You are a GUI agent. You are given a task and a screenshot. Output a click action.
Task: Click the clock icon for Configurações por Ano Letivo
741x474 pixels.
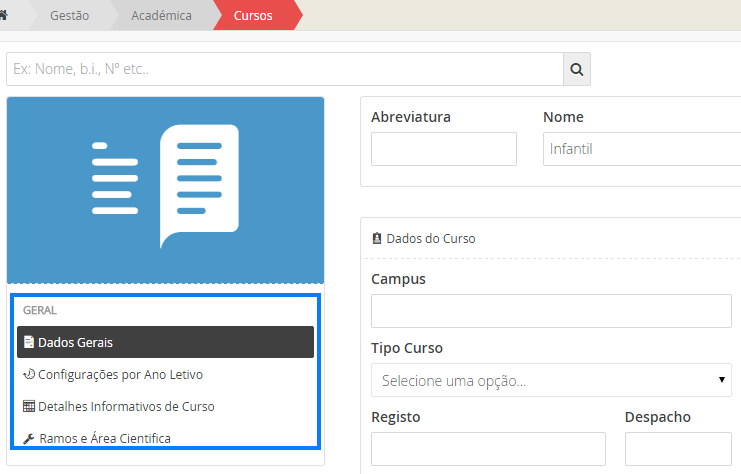point(29,375)
